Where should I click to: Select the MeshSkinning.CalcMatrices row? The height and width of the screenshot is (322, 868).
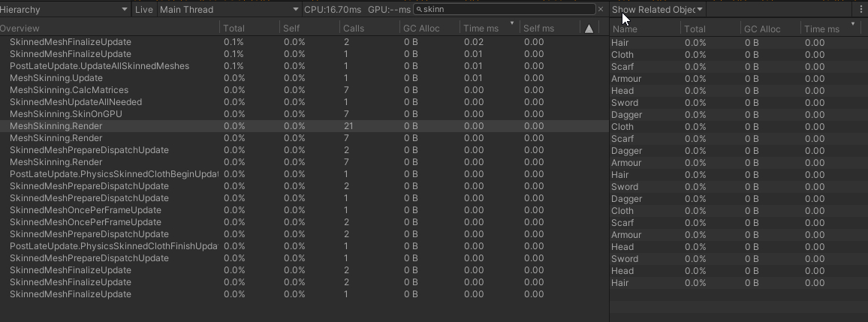click(69, 90)
